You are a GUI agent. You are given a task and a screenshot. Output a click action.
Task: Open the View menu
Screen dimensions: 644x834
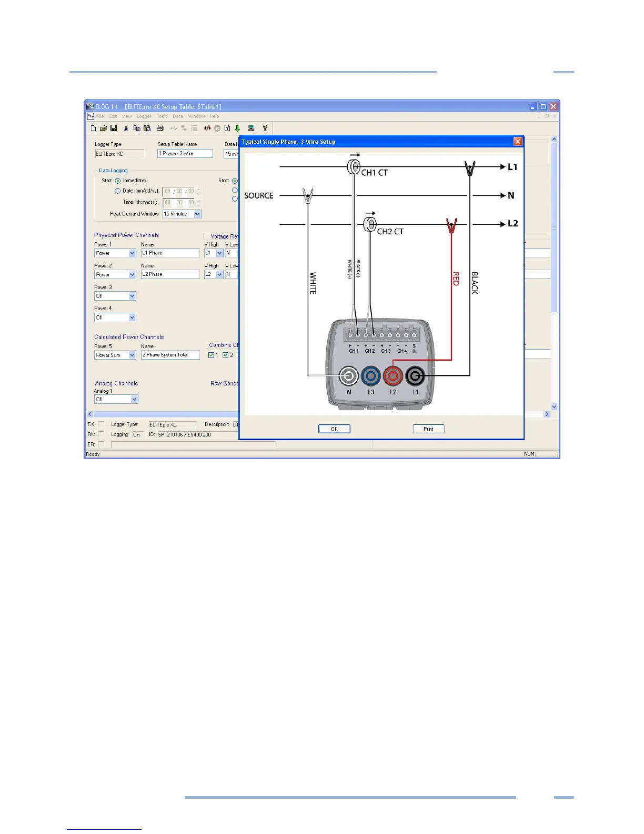[x=127, y=116]
